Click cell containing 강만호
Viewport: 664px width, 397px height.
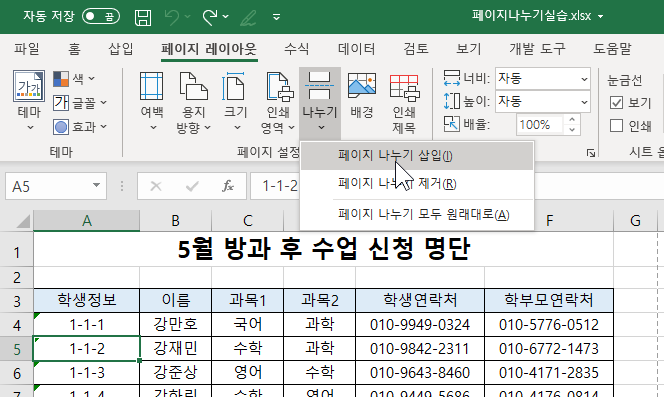pos(175,325)
